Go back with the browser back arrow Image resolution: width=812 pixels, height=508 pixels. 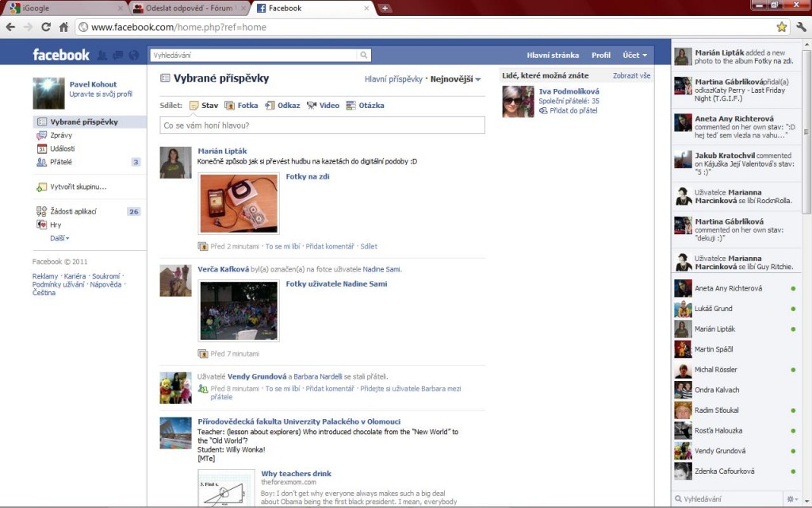(x=10, y=27)
